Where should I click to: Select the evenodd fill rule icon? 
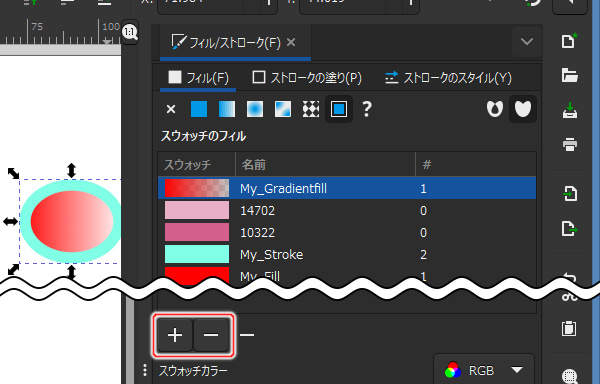[x=495, y=109]
